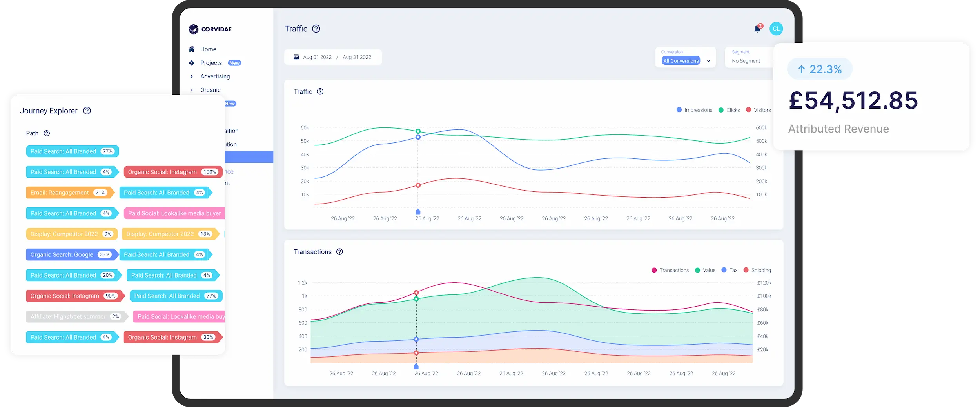
Task: Click the 22.3% increase badge
Action: click(820, 69)
